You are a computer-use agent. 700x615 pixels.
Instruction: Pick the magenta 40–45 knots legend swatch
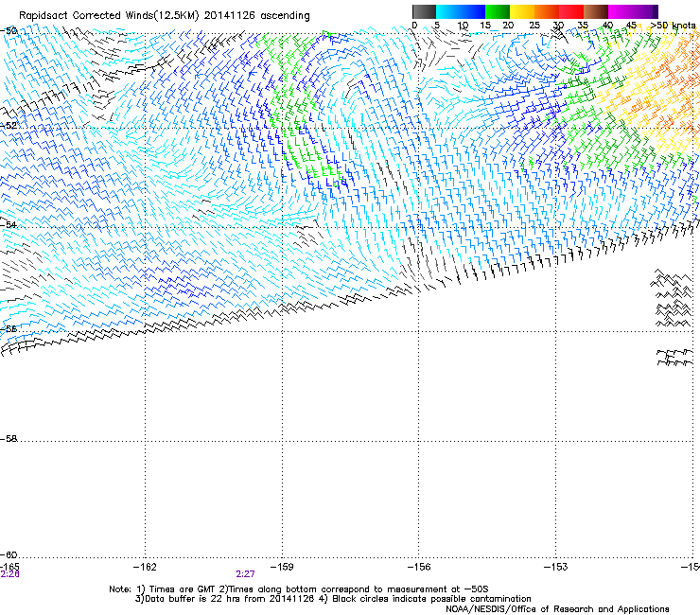click(621, 11)
